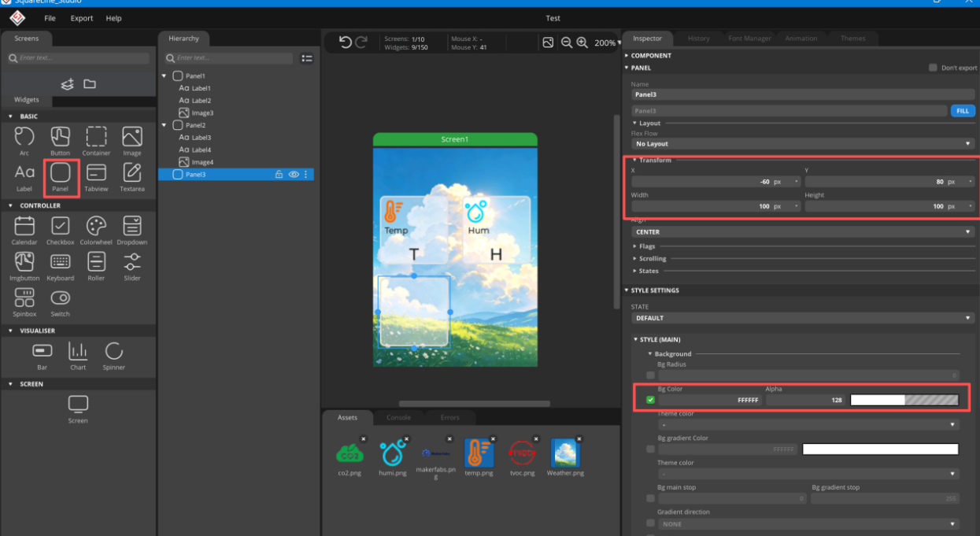Add a Checkbox widget

click(61, 231)
